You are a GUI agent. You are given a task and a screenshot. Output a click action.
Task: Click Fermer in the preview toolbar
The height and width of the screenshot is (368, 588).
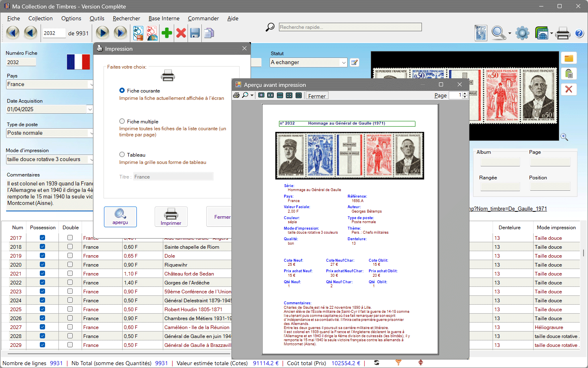coord(317,96)
